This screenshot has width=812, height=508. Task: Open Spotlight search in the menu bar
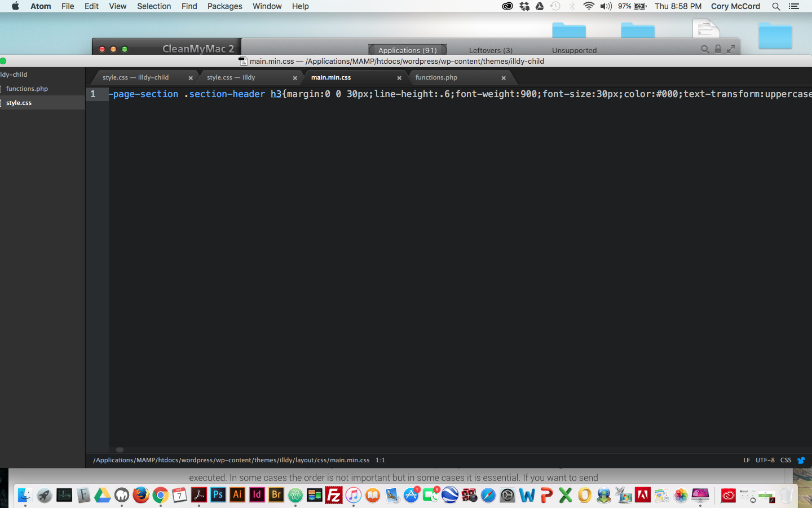776,6
